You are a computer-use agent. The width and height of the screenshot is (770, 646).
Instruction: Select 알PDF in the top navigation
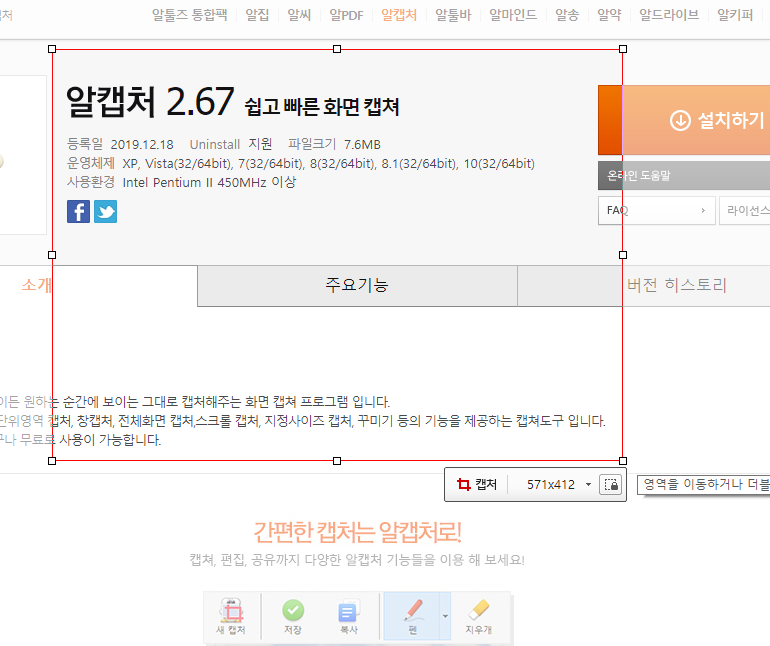click(346, 15)
